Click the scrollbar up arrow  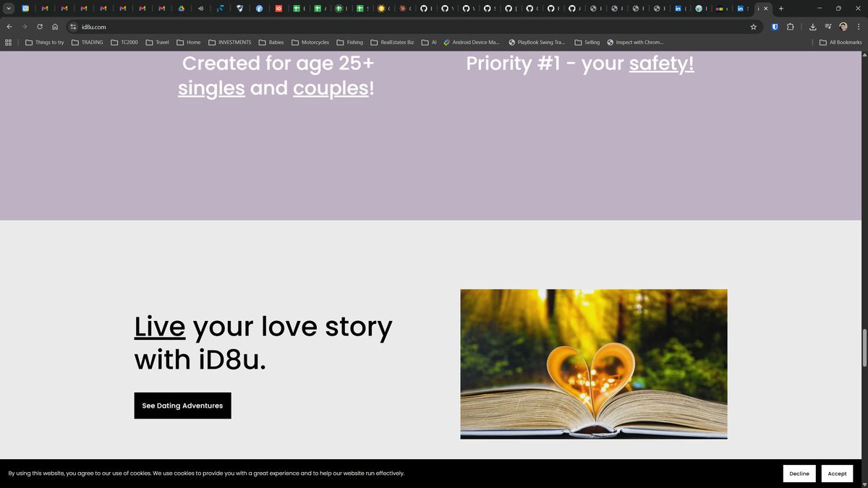tap(864, 56)
